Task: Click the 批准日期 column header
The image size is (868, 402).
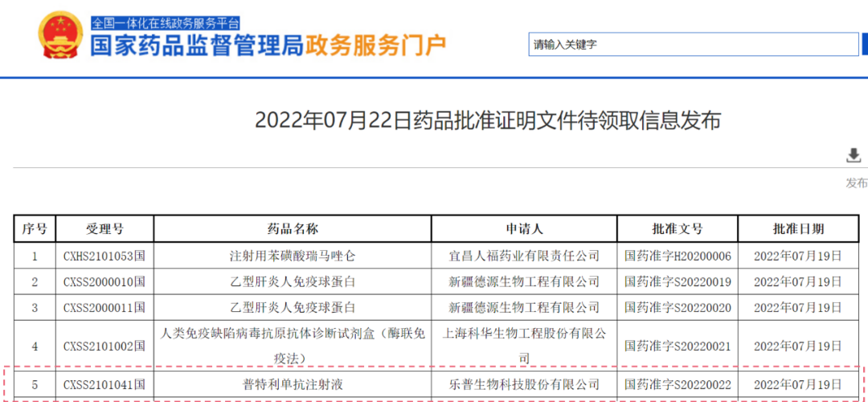Action: [x=798, y=229]
